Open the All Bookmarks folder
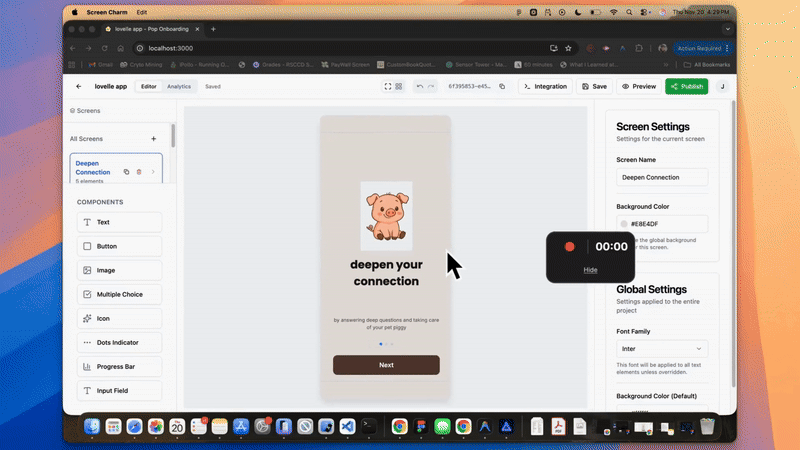This screenshot has height=450, width=800. pyautogui.click(x=707, y=65)
